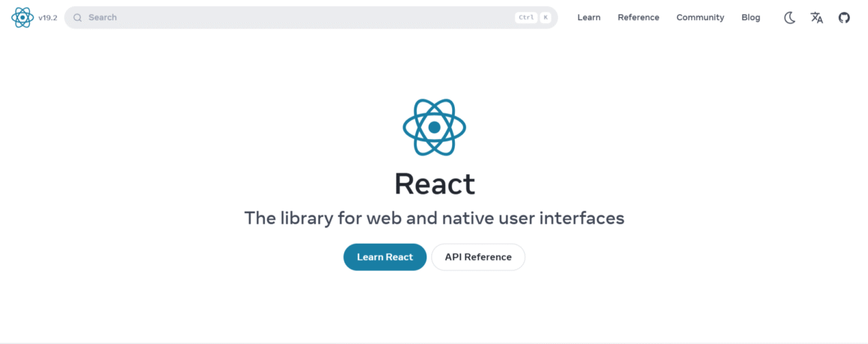Open the Learn nav item
Screen dimensions: 868x344
tap(588, 18)
